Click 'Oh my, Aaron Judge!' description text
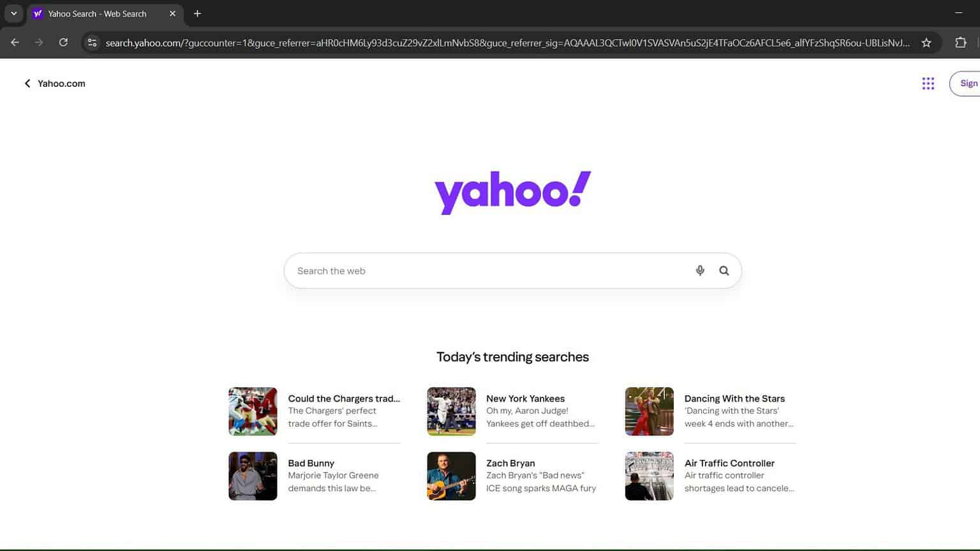 527,411
